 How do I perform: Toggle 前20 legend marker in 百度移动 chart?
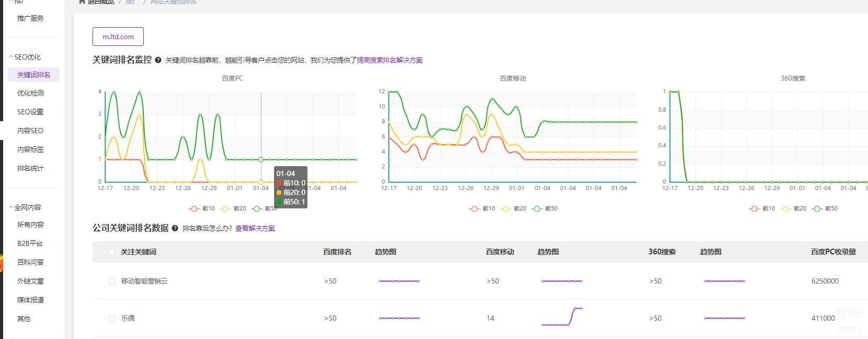coord(506,208)
